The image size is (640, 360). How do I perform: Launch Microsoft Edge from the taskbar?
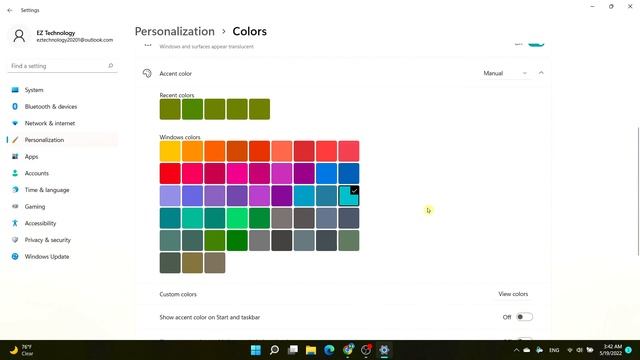329,350
